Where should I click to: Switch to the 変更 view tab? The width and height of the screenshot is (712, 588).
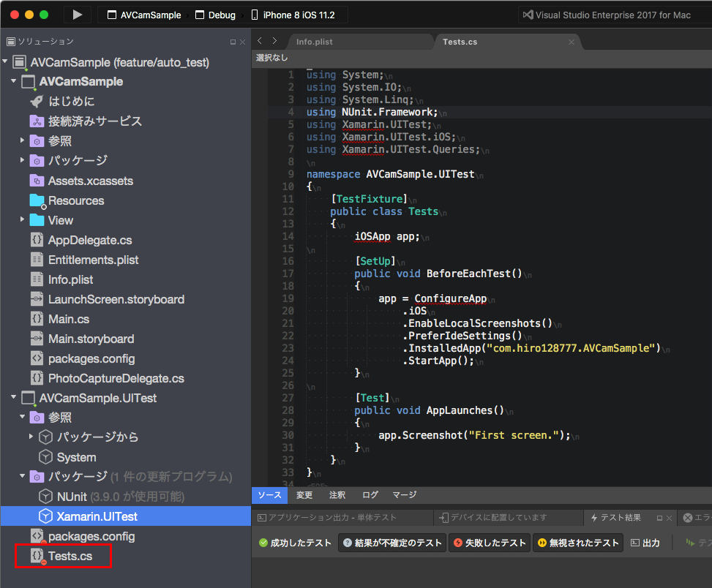[304, 495]
